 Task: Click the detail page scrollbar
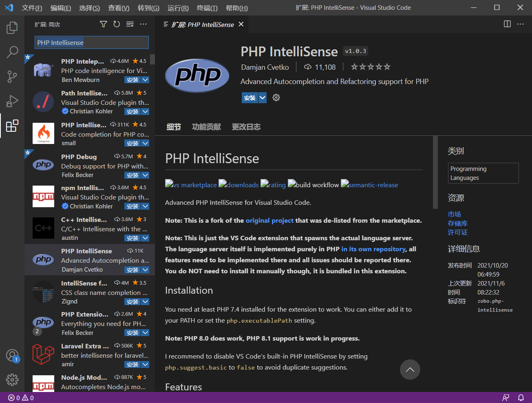[x=435, y=173]
